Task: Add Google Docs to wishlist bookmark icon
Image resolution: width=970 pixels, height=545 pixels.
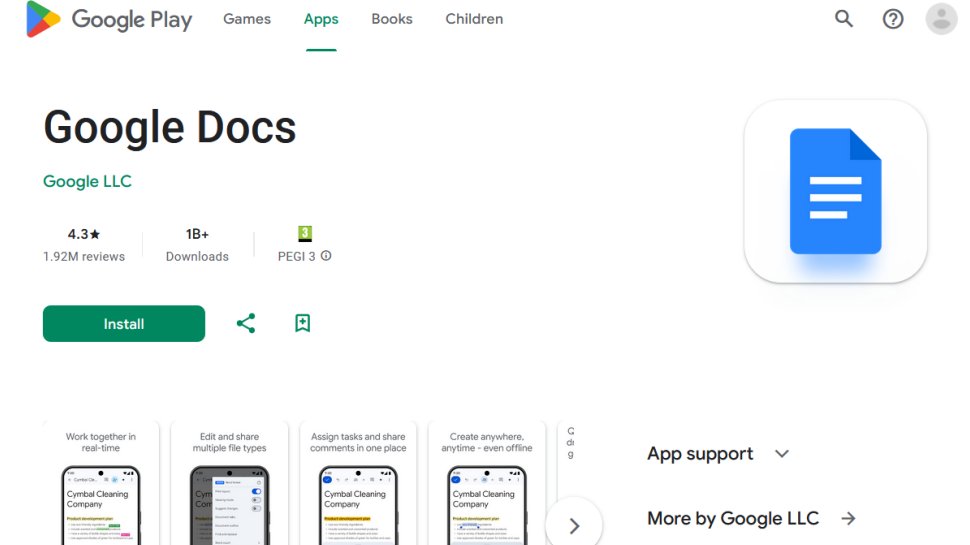Action: pyautogui.click(x=303, y=323)
